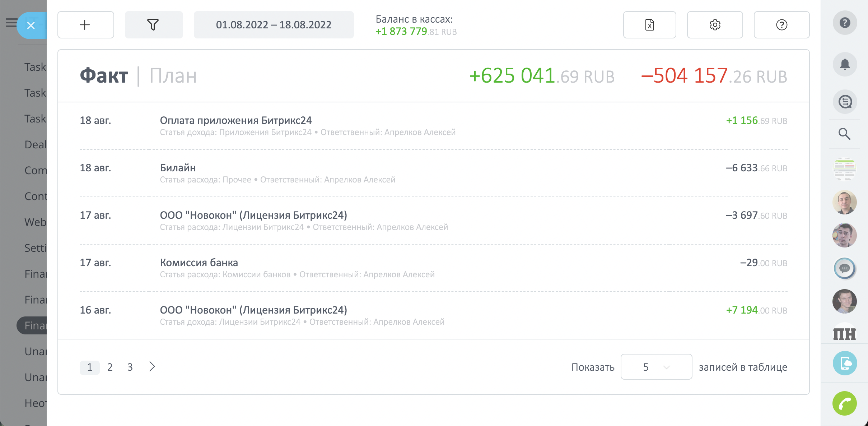Open the notifications bell in the sidebar

pyautogui.click(x=845, y=64)
